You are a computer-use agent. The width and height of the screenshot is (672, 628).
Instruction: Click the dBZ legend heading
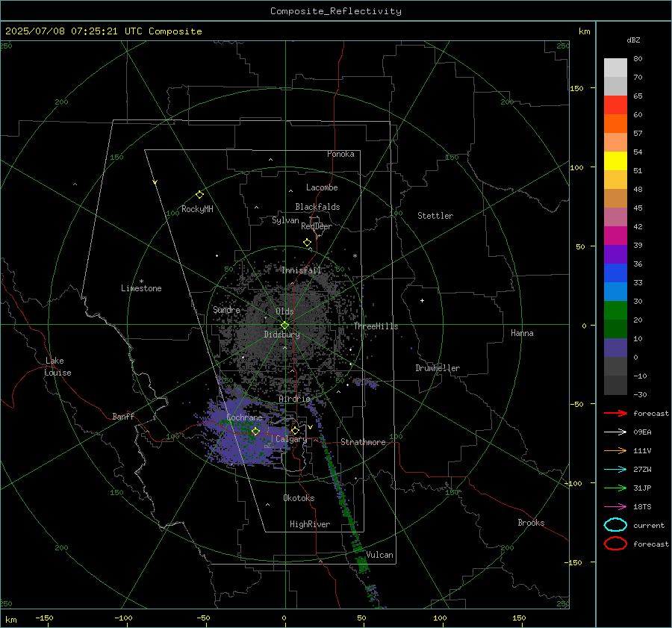tap(633, 40)
